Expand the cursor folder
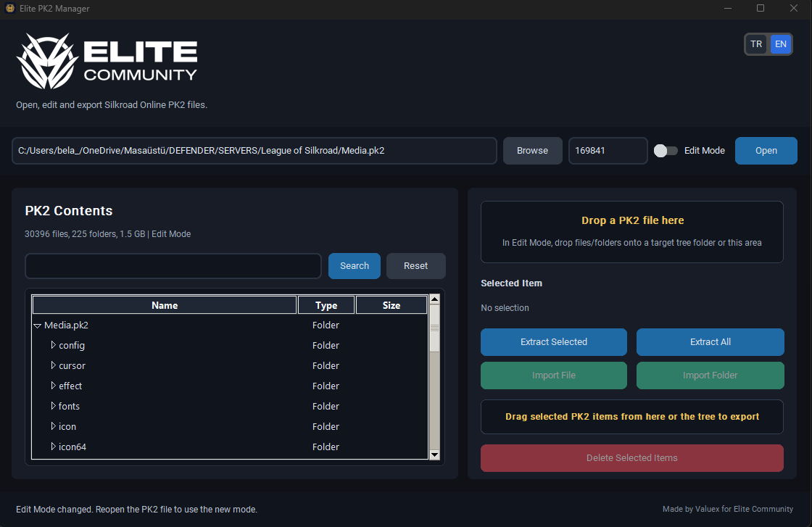This screenshot has width=812, height=527. tap(53, 365)
